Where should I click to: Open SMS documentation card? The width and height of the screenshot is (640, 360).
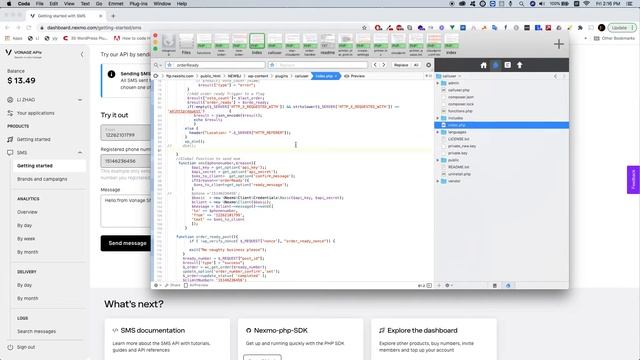167,340
